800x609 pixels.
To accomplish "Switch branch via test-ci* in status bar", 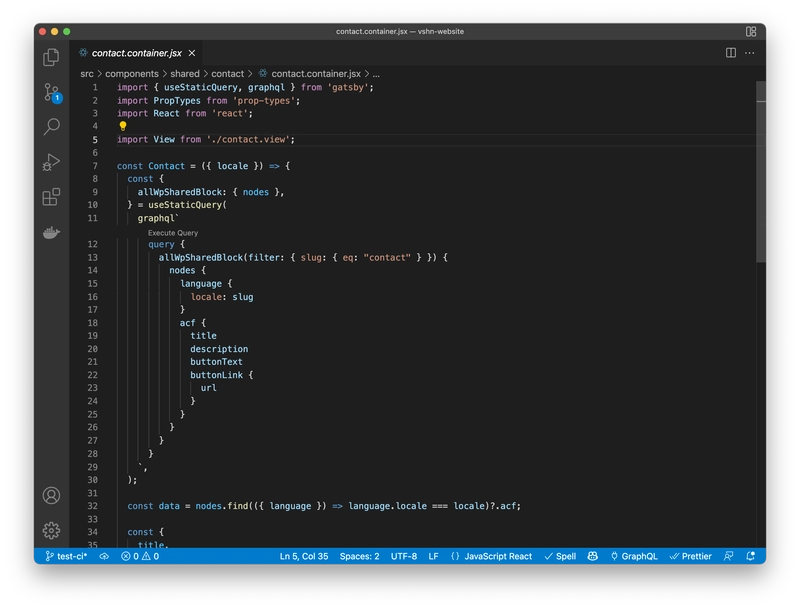I will pos(66,556).
